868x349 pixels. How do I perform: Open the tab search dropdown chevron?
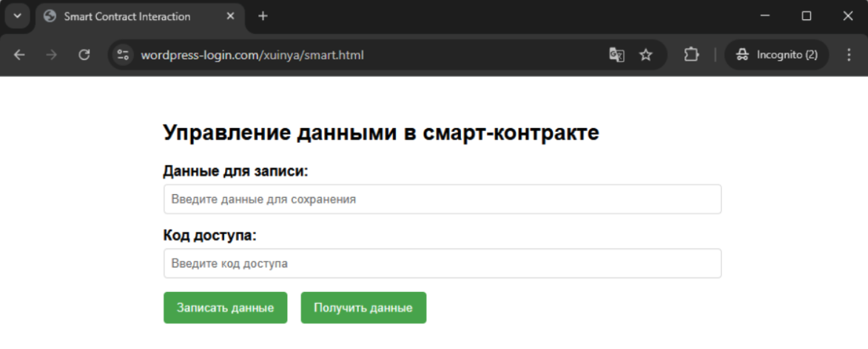17,16
